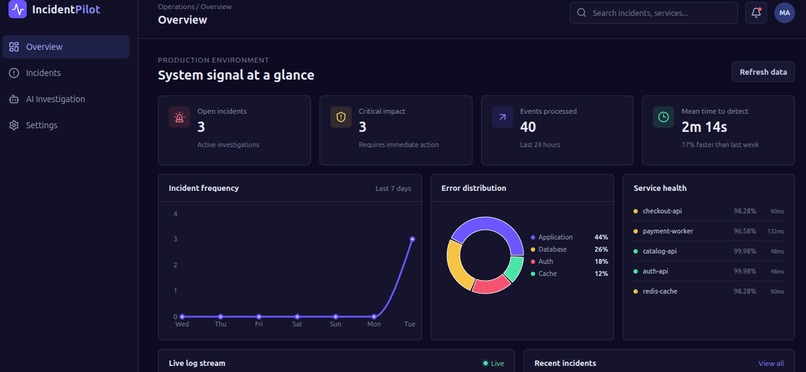Select the redis-cache service row
Screen dimensions: 806x372
[709, 291]
